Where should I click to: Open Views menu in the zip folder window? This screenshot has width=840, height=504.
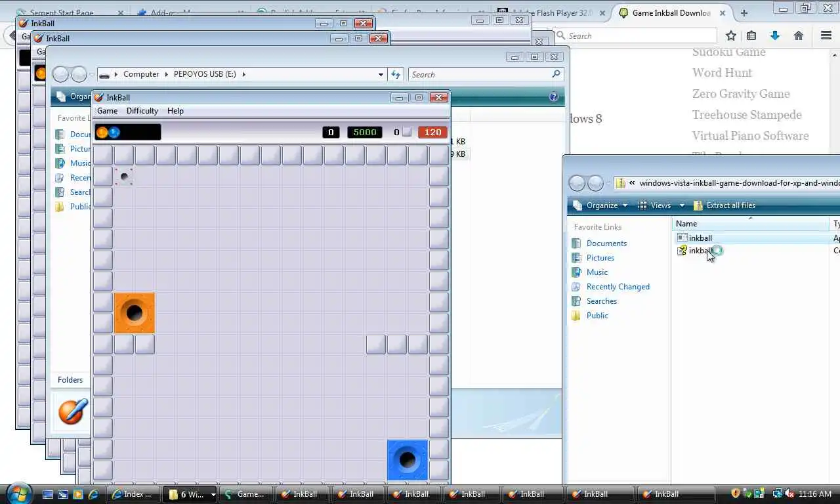(x=655, y=205)
